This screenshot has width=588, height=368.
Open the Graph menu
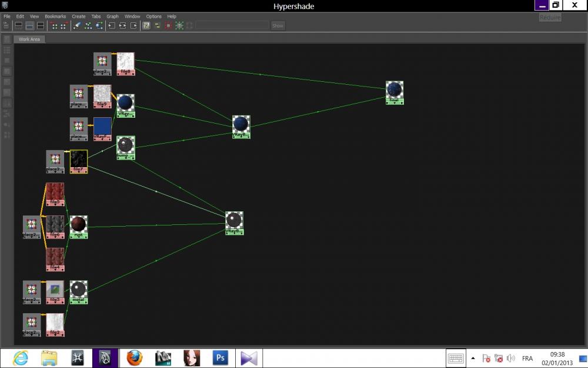point(112,16)
